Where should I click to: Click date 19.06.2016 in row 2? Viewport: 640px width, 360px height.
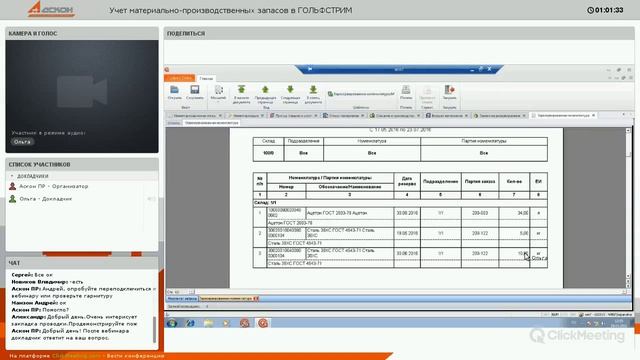click(407, 233)
